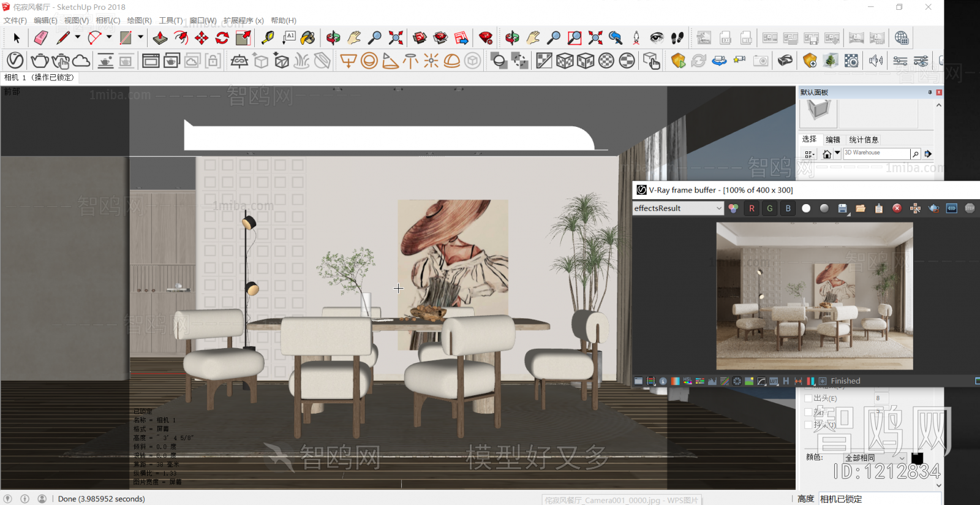Open the V-Ray Asset Editor icon
The width and height of the screenshot is (980, 505).
[15, 61]
